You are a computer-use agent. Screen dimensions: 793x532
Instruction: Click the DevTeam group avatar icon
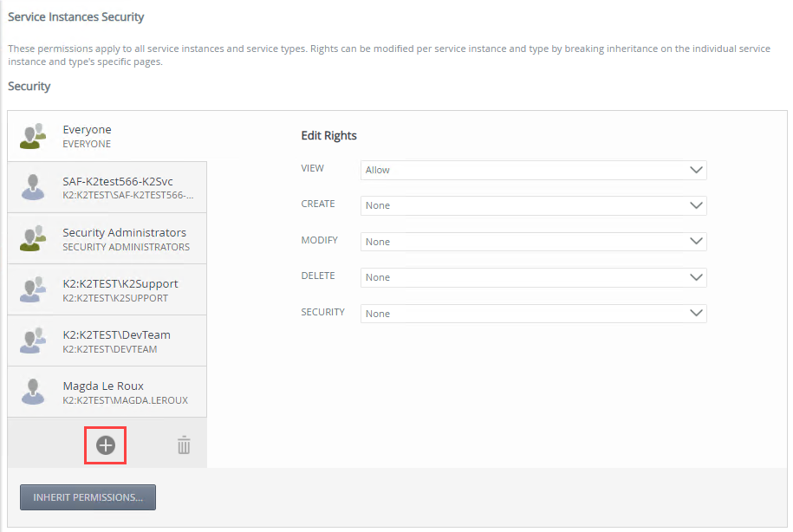[x=34, y=341]
